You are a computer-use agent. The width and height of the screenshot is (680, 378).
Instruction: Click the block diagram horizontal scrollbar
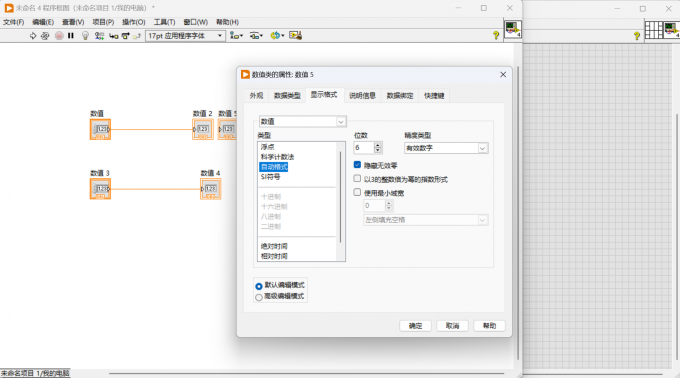pyautogui.click(x=306, y=373)
